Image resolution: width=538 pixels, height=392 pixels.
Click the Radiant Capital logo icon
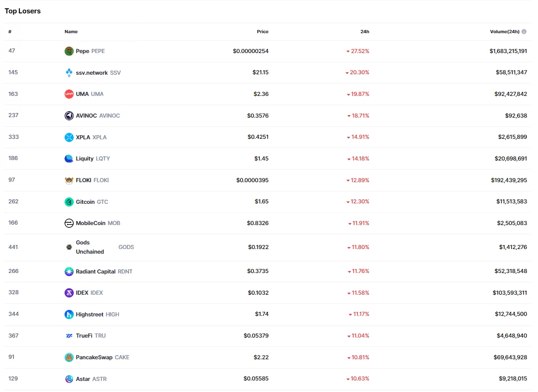(x=69, y=272)
